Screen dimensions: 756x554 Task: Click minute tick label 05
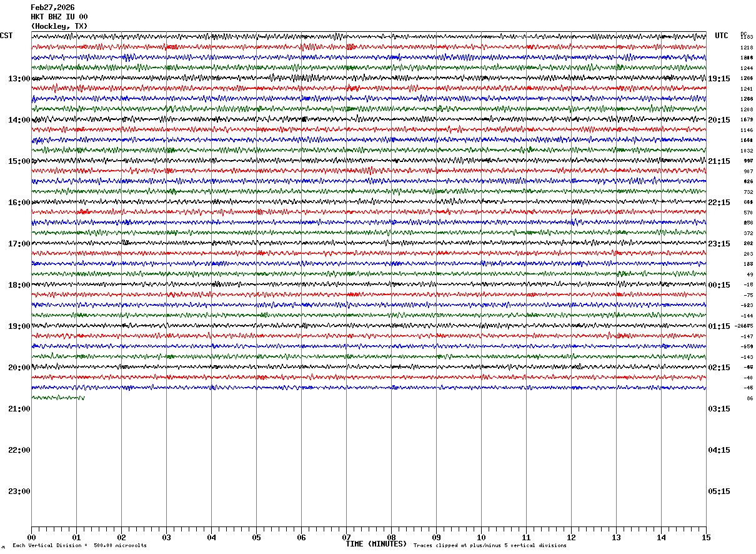(x=256, y=537)
